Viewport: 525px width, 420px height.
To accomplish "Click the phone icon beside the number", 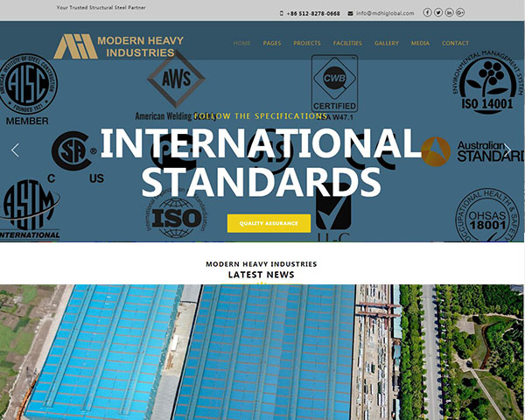I will point(282,13).
